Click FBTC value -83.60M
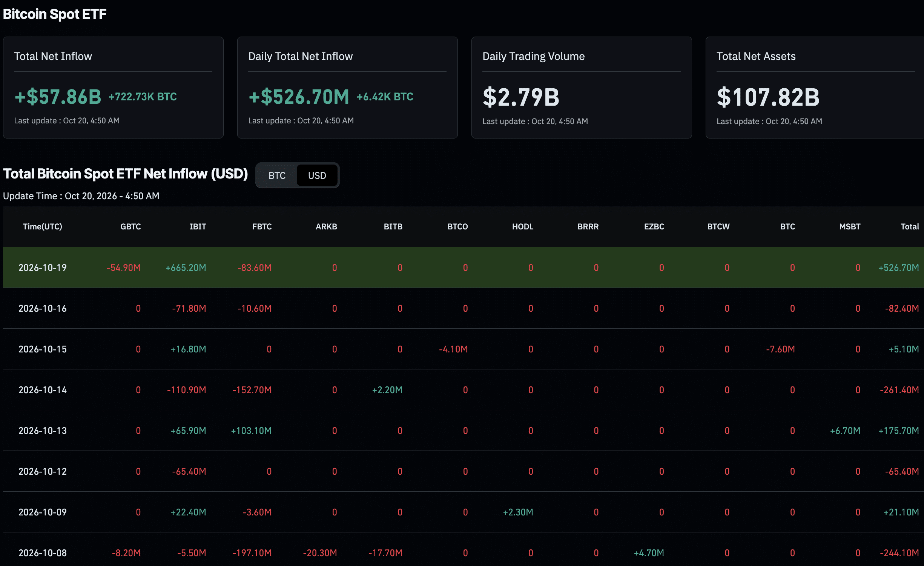 [x=255, y=268]
